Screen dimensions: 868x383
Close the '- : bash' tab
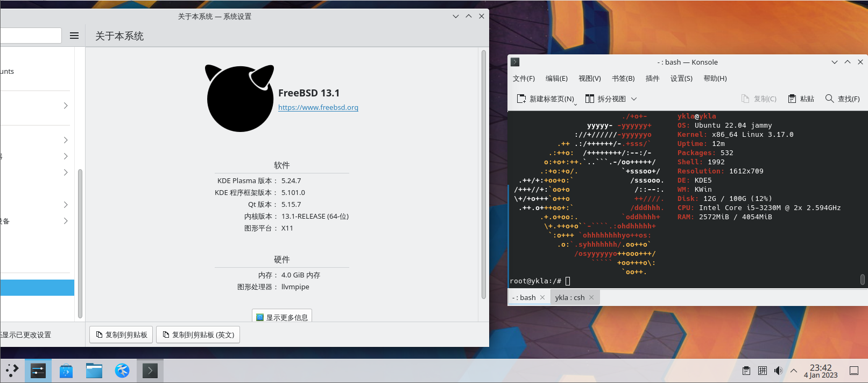pos(542,297)
